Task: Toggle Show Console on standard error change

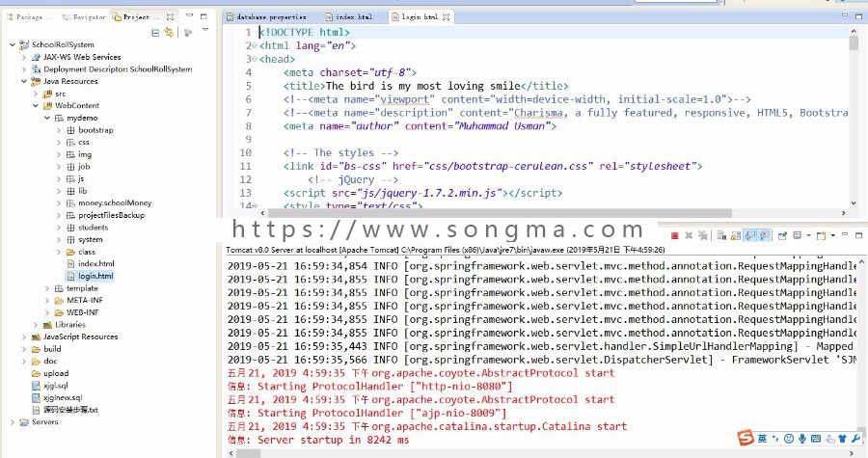Action: [x=764, y=235]
